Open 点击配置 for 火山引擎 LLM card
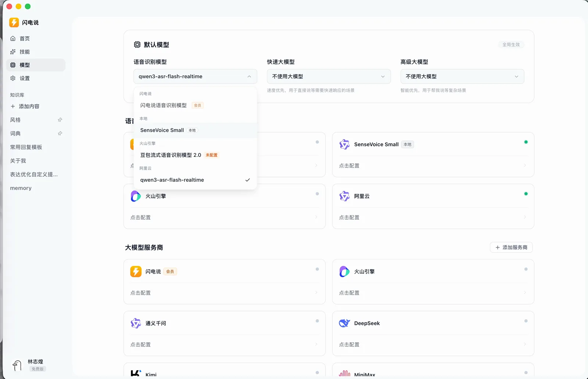 click(x=433, y=293)
